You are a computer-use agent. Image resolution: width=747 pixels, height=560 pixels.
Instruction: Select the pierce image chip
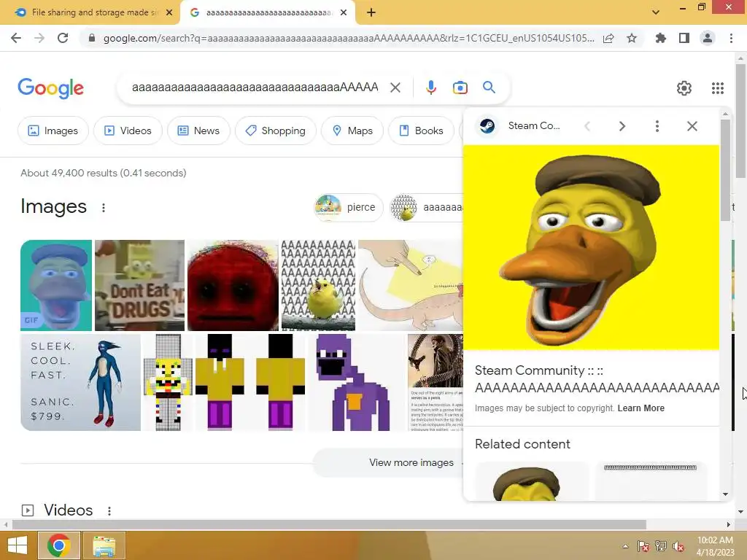348,207
